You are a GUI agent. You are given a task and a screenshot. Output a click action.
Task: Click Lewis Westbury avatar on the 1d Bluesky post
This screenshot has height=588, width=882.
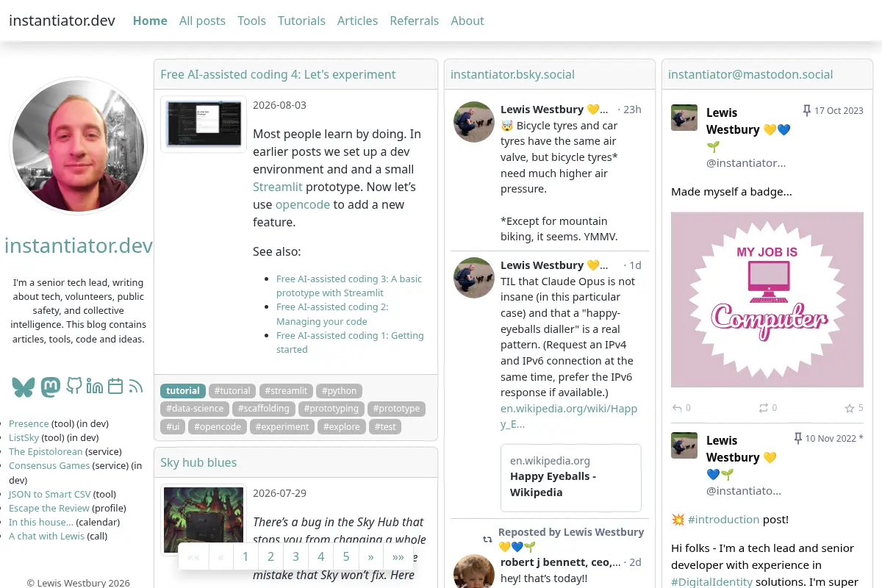[x=474, y=278]
